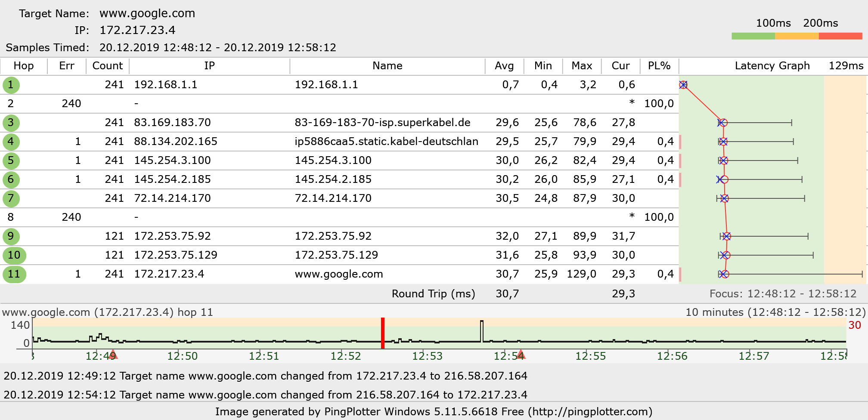Click the Latency Graph column header
The image size is (868, 420).
pos(772,66)
